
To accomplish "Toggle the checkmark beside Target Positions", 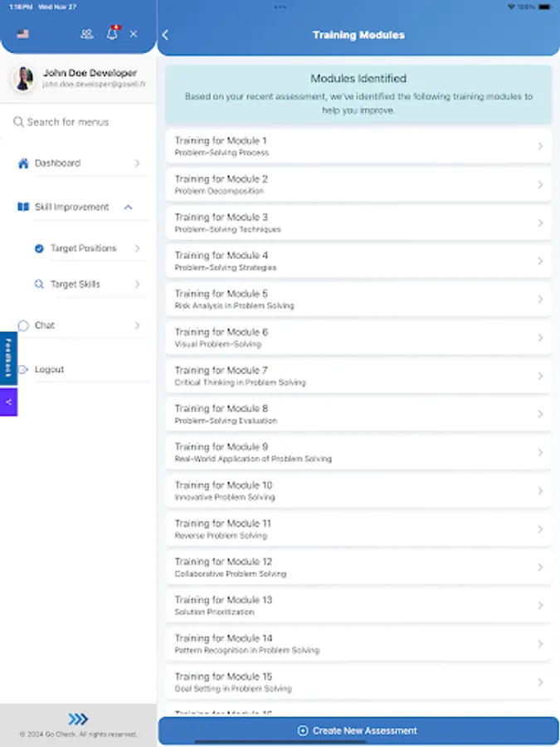I will click(41, 247).
